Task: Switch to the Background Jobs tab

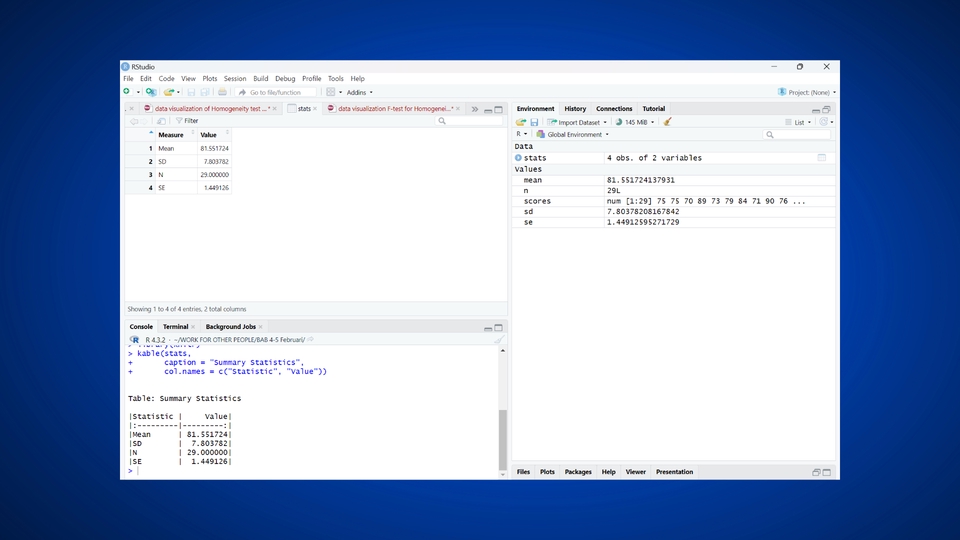Action: coord(230,327)
